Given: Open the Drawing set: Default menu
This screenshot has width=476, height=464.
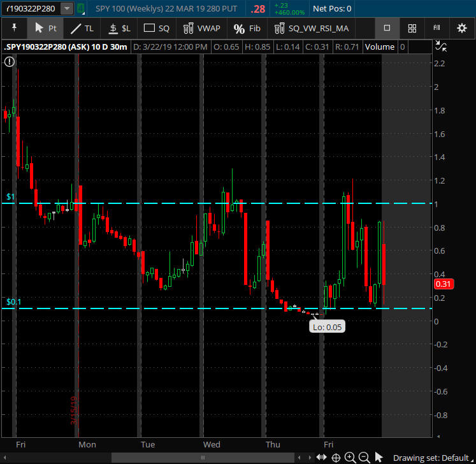Looking at the screenshot, I should [430, 458].
